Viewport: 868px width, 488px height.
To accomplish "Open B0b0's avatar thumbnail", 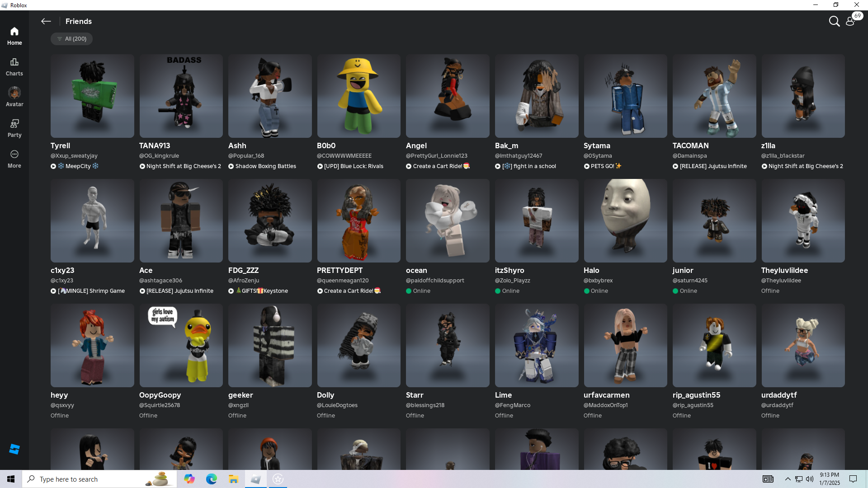I will pos(359,96).
